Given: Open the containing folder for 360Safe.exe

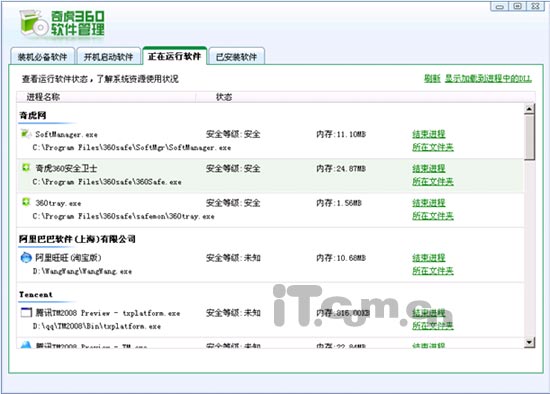Looking at the screenshot, I should click(433, 181).
